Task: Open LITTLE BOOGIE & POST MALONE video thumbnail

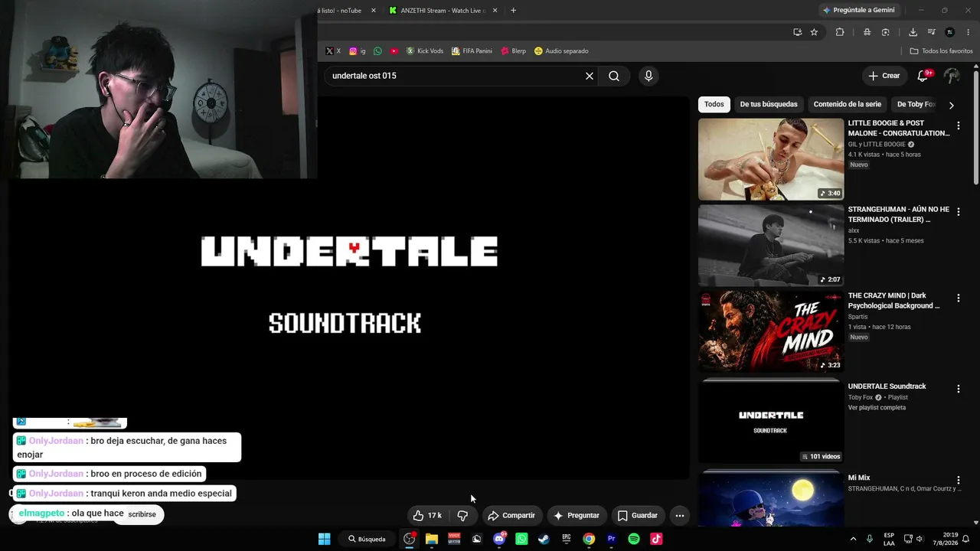Action: click(771, 159)
